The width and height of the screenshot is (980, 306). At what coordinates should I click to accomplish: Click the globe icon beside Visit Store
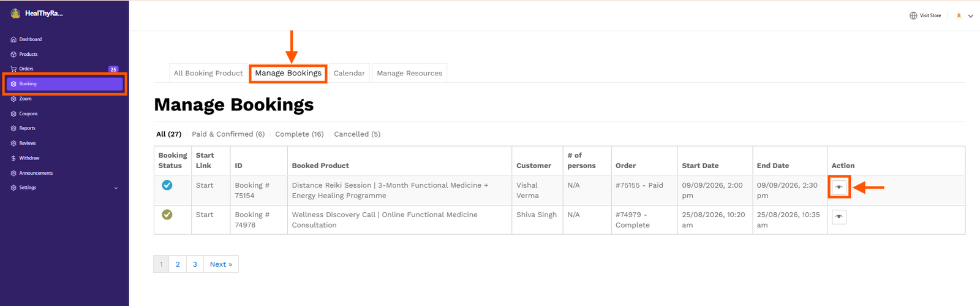[913, 16]
